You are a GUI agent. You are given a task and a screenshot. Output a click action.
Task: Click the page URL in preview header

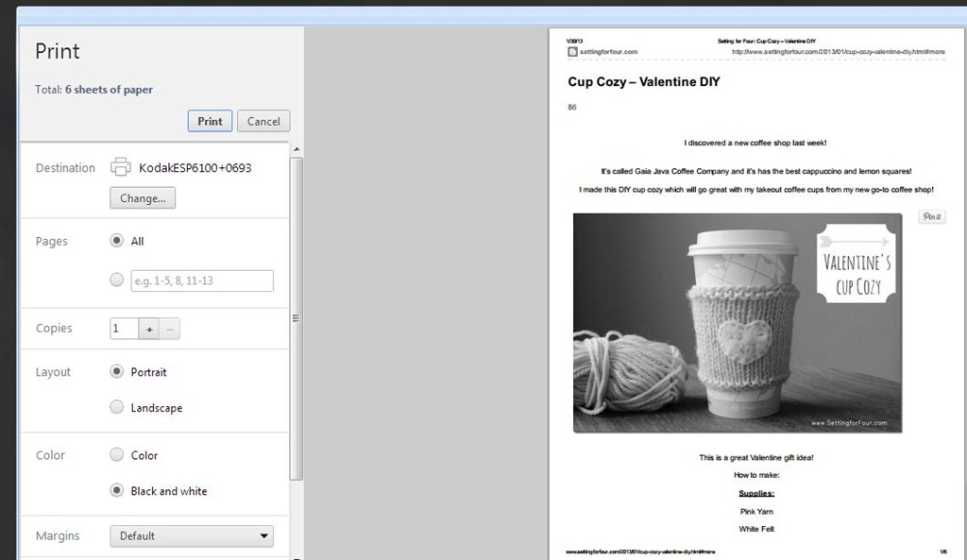(x=839, y=52)
